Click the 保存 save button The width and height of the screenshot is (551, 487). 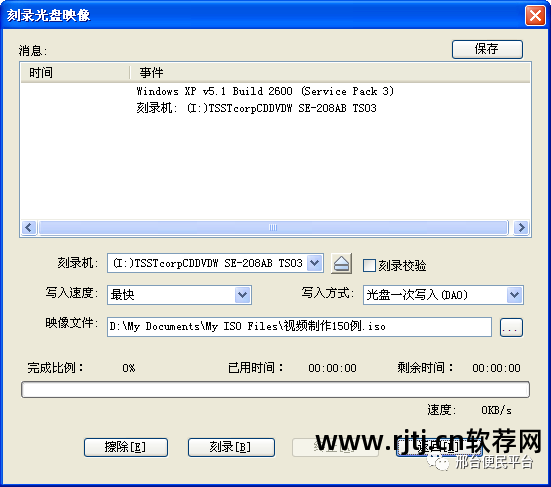(487, 49)
